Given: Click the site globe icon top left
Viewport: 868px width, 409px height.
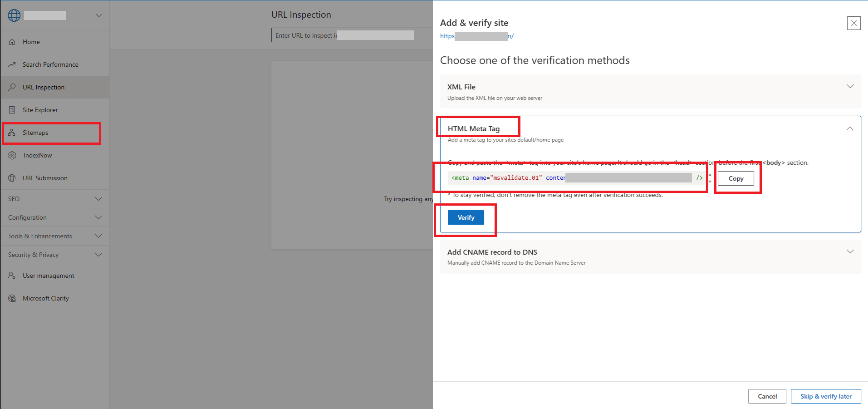Looking at the screenshot, I should click(x=14, y=15).
